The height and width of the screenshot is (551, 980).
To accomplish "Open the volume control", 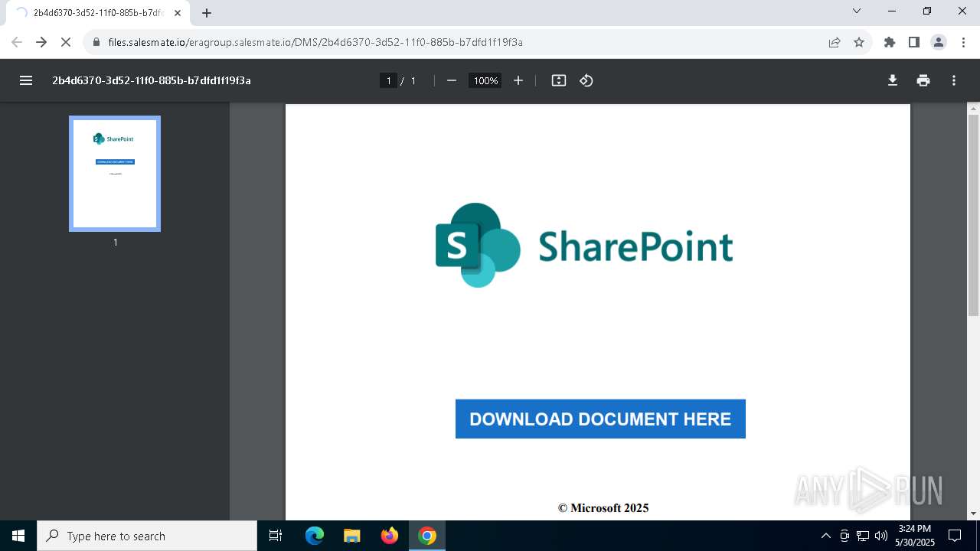I will 881,536.
